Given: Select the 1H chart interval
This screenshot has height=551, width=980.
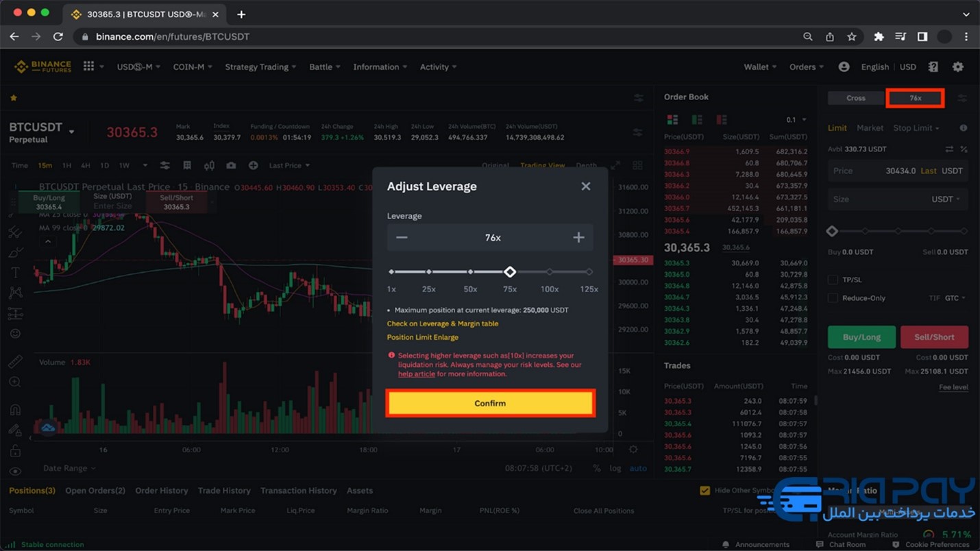Looking at the screenshot, I should pyautogui.click(x=66, y=165).
